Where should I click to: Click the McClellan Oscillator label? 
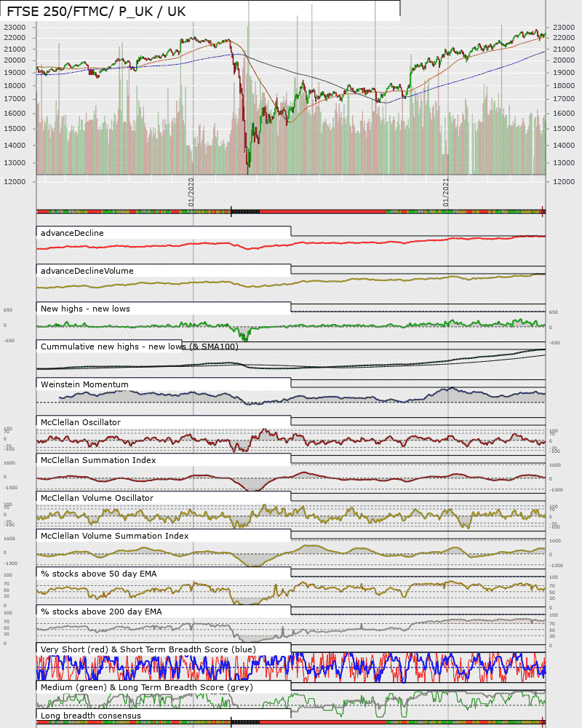(x=80, y=422)
